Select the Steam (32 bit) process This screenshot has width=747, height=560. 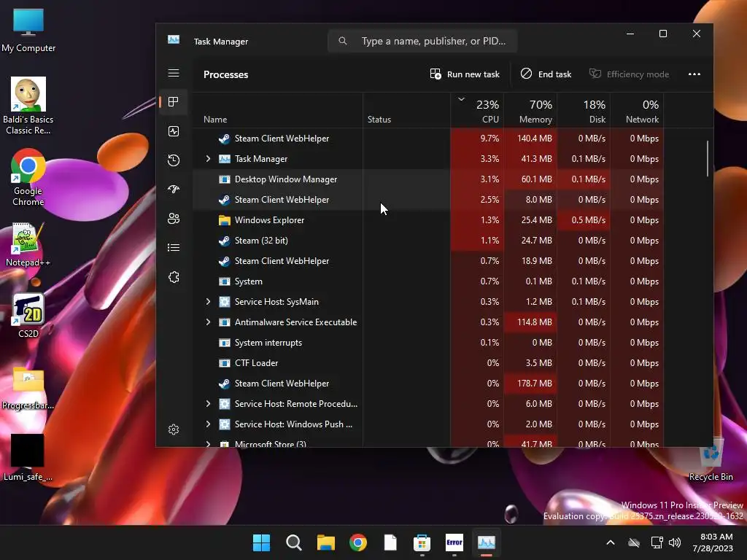coord(428,241)
